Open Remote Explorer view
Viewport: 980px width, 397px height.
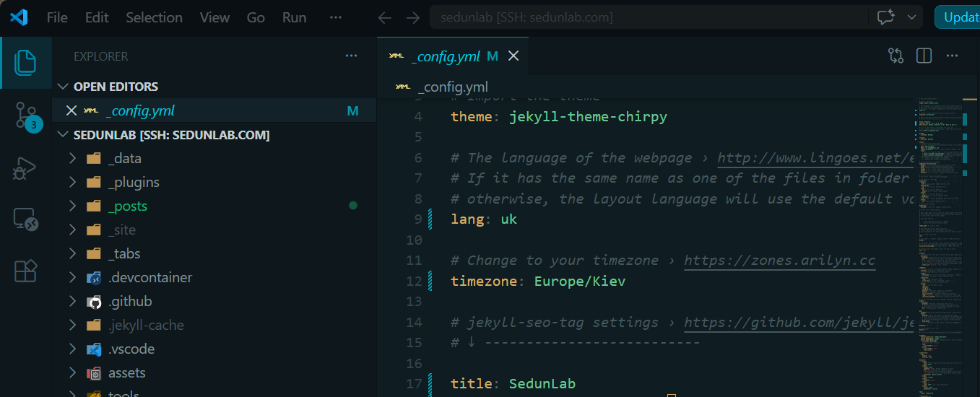click(25, 219)
